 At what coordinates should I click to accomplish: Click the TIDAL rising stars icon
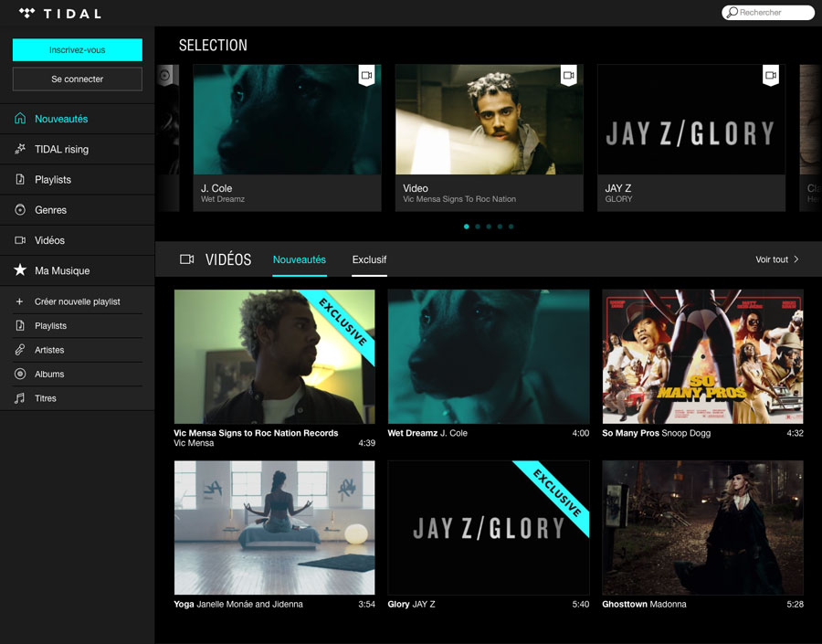tap(20, 149)
